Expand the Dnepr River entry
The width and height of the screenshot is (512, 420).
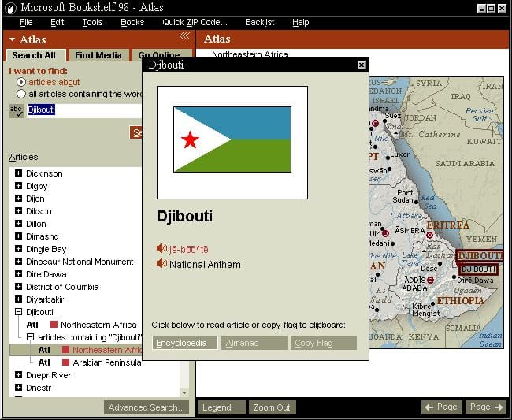19,375
